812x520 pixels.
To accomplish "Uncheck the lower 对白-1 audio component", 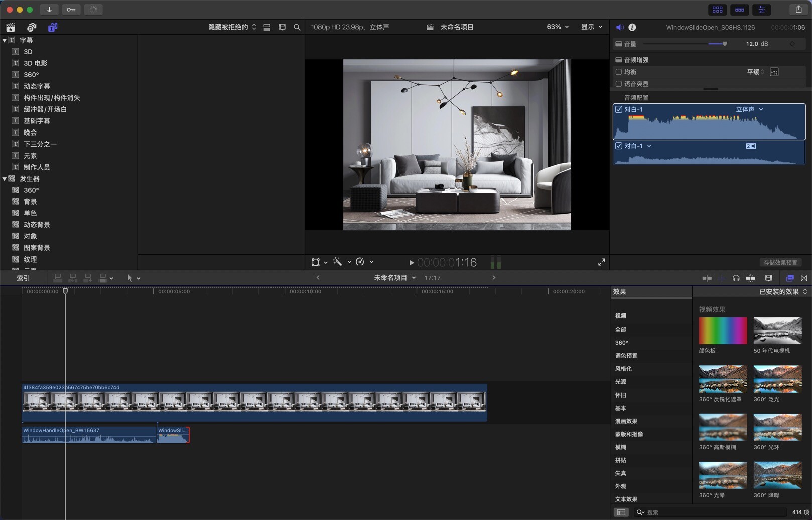I will [x=619, y=146].
